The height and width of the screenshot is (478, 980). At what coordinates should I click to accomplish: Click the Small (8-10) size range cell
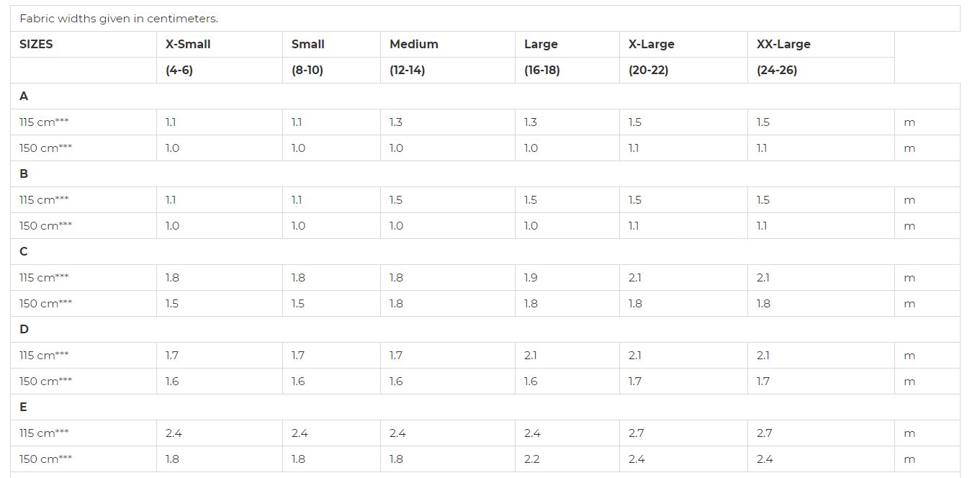[331, 70]
